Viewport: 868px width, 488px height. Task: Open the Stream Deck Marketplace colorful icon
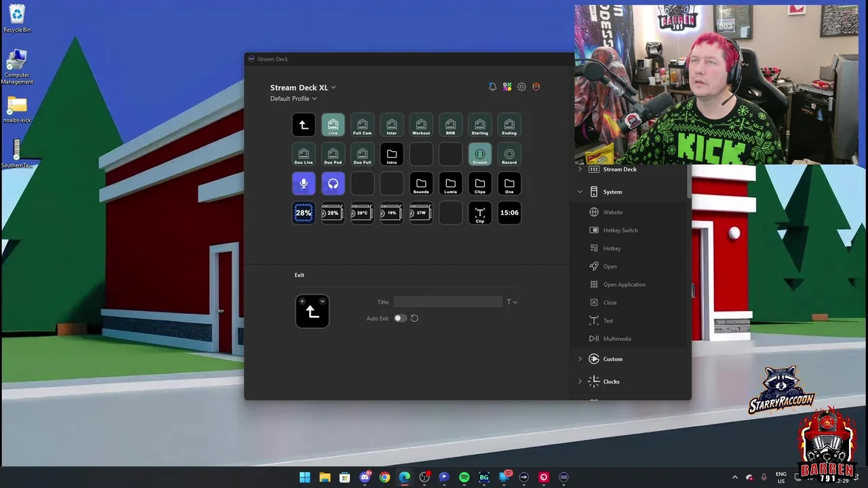pyautogui.click(x=507, y=87)
